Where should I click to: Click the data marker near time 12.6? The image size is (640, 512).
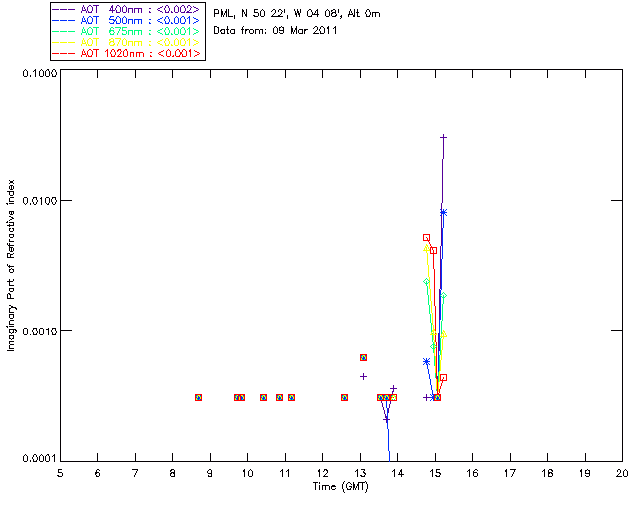[344, 398]
